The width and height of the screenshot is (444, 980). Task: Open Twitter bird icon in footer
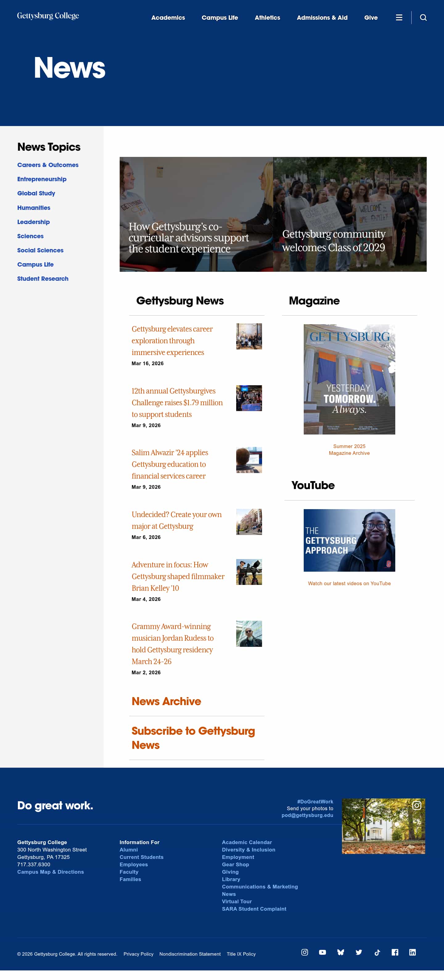pos(359,952)
